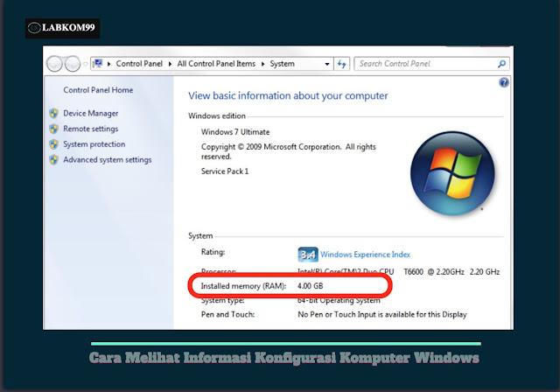Screen dimensions: 560x392
Task: Open recent pages dropdown beside Forward button
Action: click(86, 64)
